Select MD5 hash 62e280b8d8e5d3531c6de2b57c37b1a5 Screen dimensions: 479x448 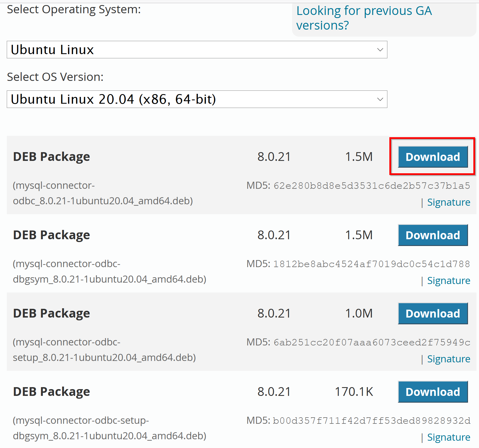[x=372, y=186]
